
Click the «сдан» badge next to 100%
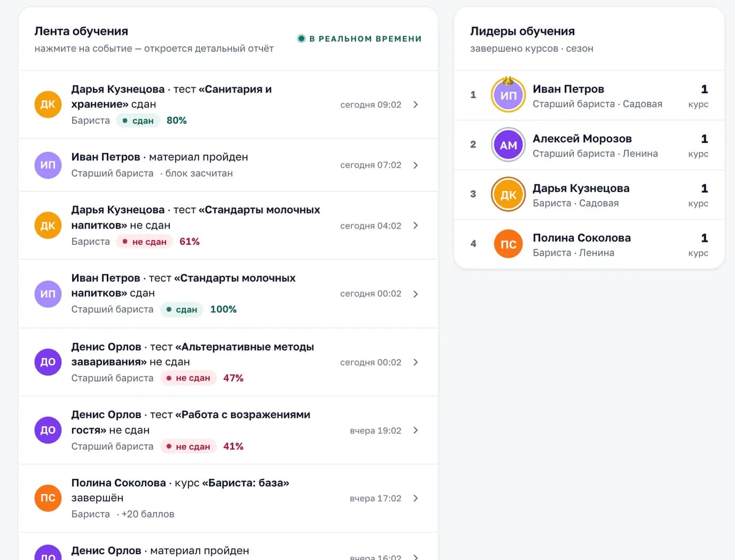(x=182, y=310)
